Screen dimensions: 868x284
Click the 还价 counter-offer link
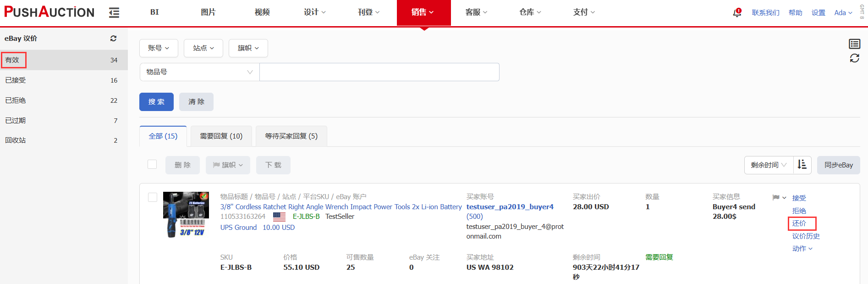[x=799, y=223]
